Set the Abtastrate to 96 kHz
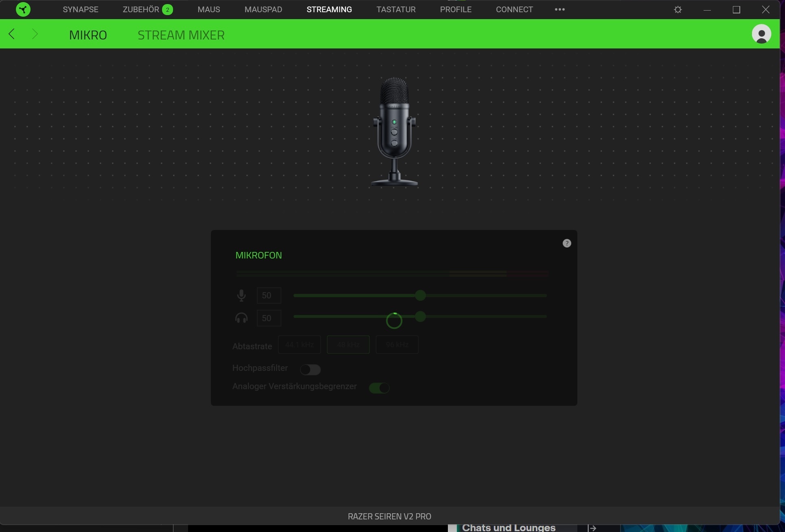This screenshot has width=785, height=532. click(397, 345)
